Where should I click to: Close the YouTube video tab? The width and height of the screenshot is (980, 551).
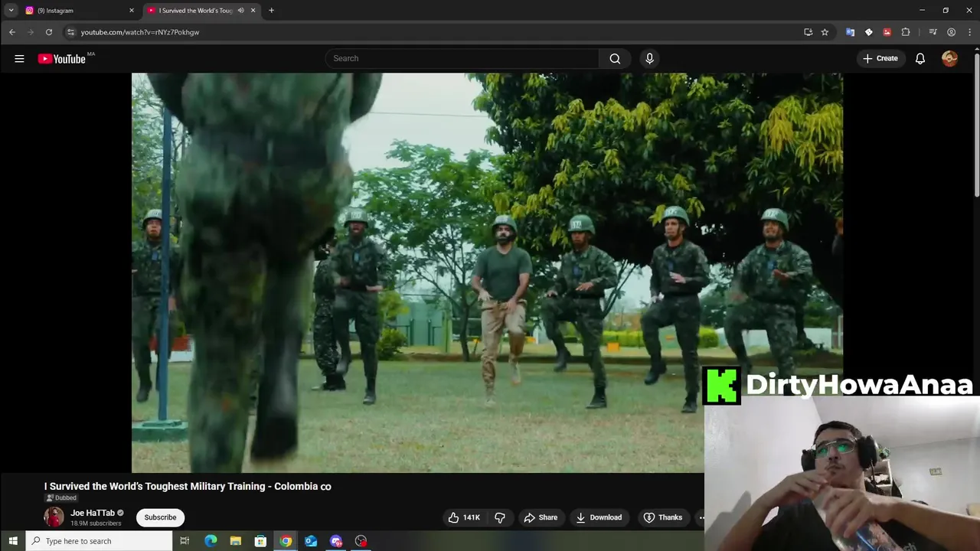[x=253, y=11]
